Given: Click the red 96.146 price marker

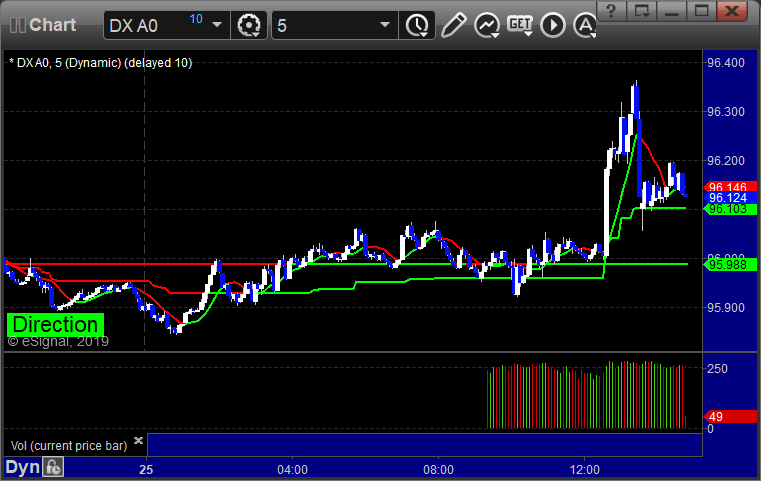Looking at the screenshot, I should click(730, 187).
